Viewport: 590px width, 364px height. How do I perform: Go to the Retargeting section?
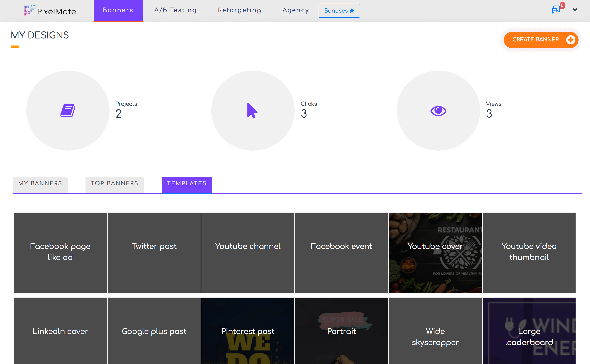point(239,10)
